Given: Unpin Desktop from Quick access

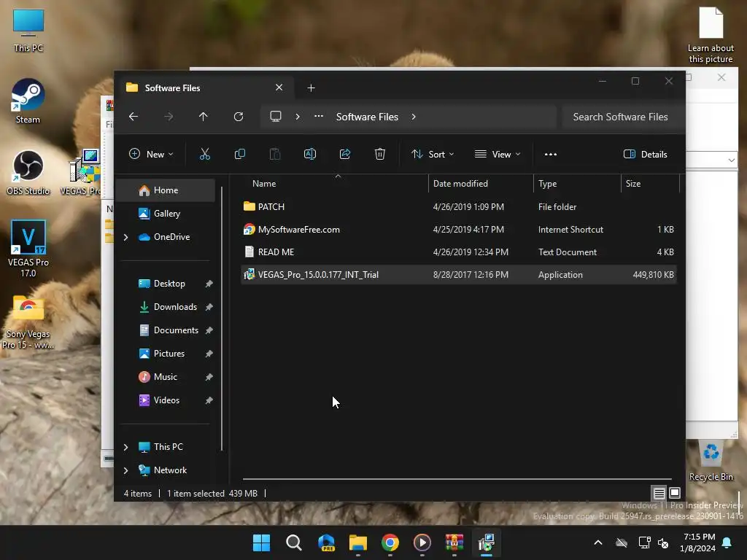Looking at the screenshot, I should click(209, 284).
